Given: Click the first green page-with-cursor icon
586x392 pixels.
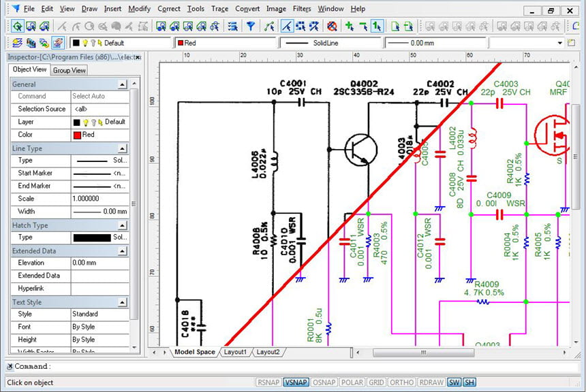Looking at the screenshot, I should coord(395,26).
